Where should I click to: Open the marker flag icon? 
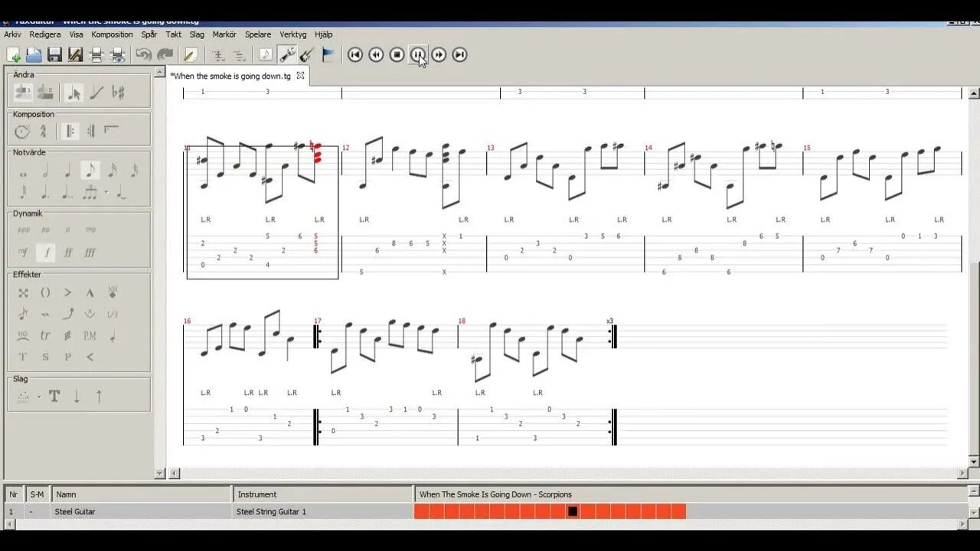(x=328, y=55)
